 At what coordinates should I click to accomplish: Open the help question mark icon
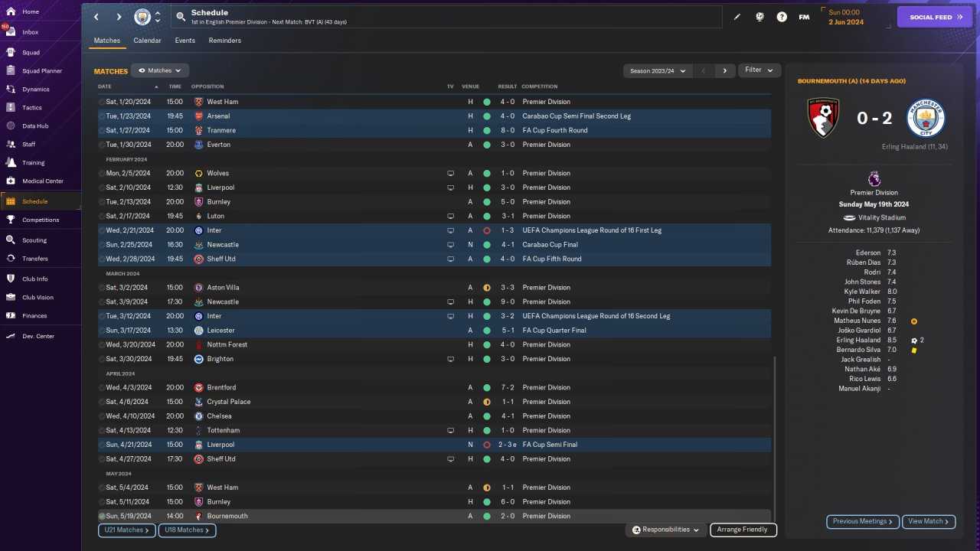tap(782, 17)
